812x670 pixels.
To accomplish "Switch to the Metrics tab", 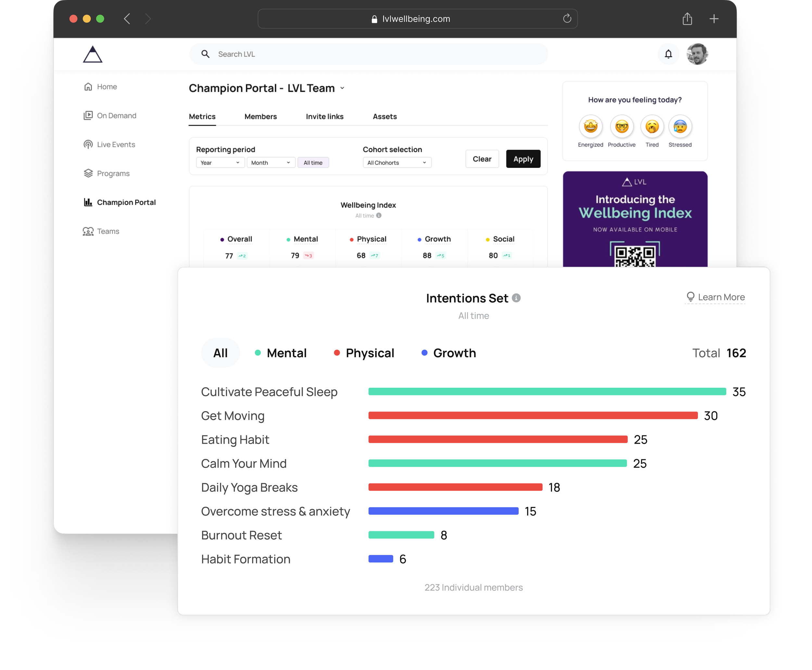I will (x=202, y=117).
